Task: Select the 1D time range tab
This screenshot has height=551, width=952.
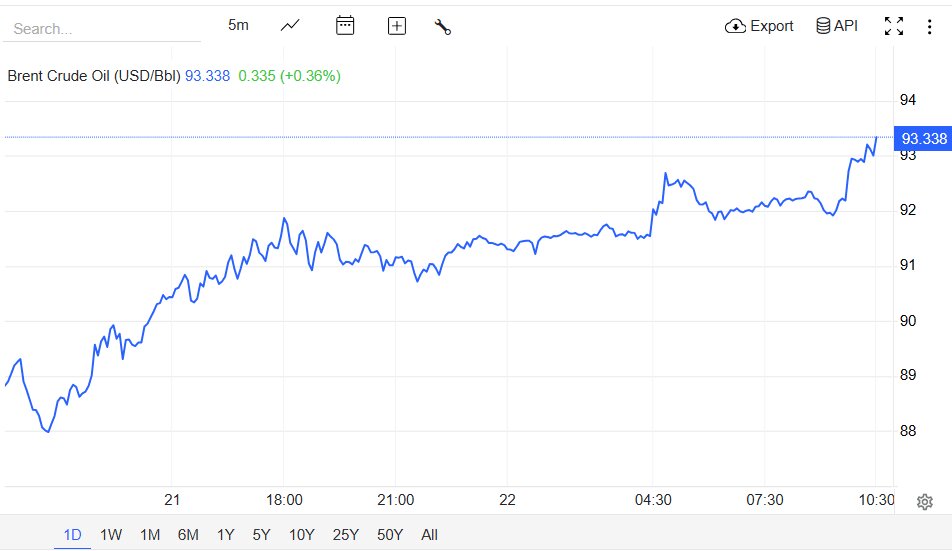Action: click(72, 535)
